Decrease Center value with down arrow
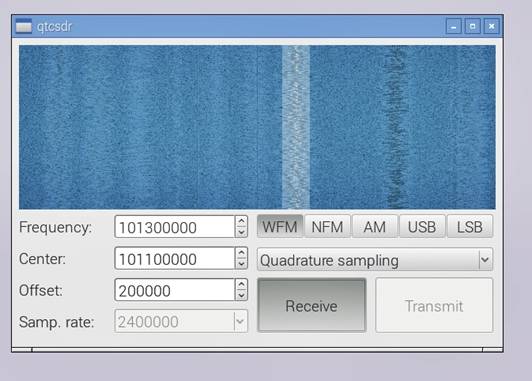The image size is (532, 381). [241, 264]
